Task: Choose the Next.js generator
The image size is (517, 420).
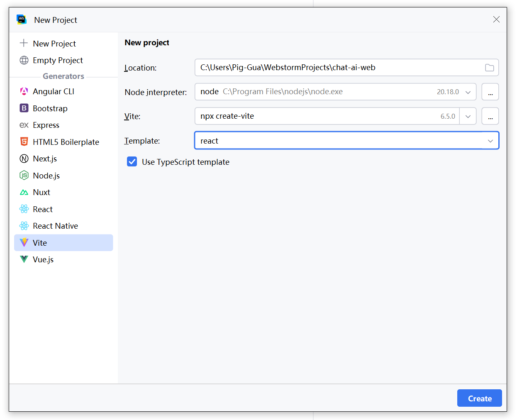Action: click(x=63, y=159)
